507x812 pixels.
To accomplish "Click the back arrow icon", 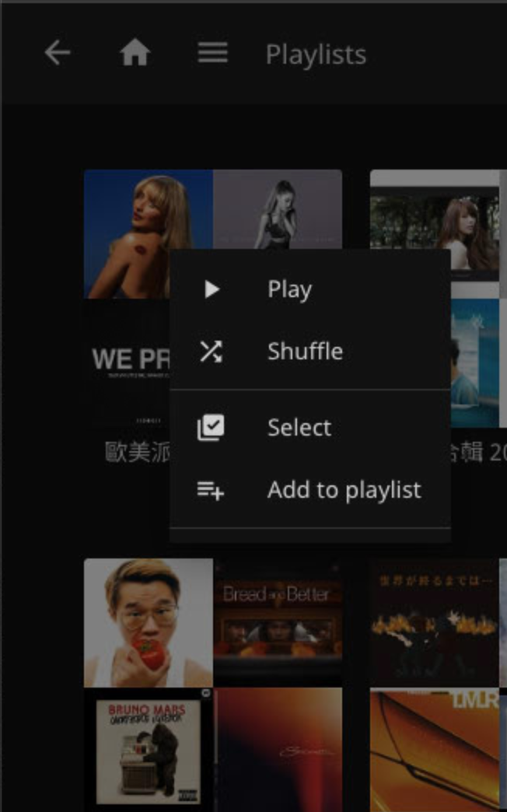I will [58, 54].
